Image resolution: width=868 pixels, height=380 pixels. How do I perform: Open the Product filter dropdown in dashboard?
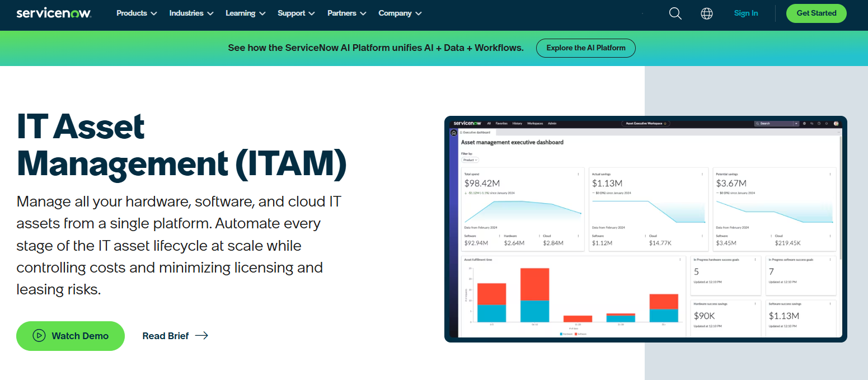[x=470, y=160]
